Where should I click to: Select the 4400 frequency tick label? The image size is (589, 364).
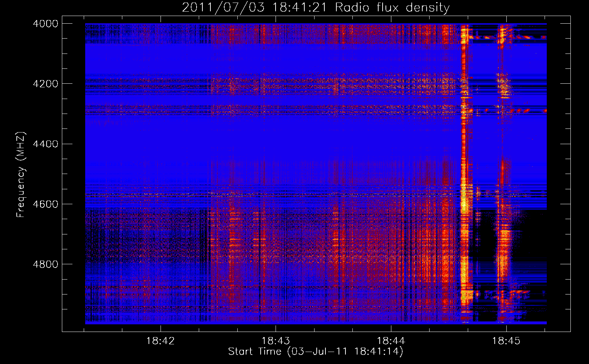46,144
